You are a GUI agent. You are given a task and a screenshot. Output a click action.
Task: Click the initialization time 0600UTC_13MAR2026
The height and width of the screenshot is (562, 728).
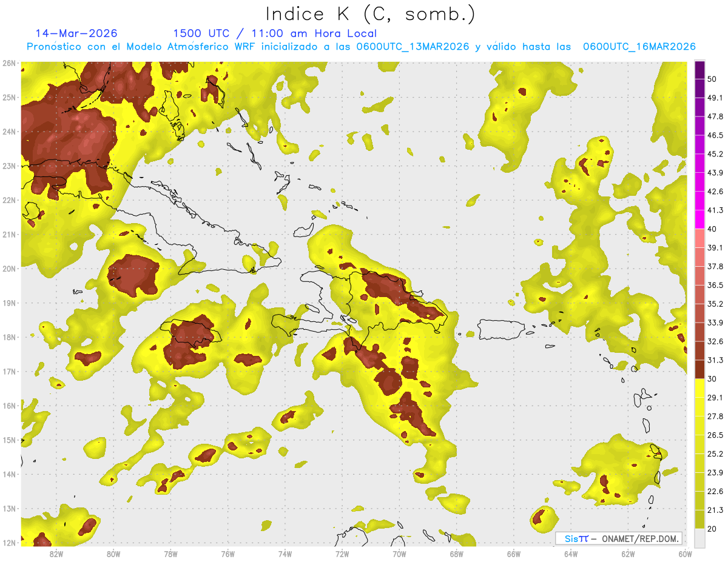(x=413, y=47)
